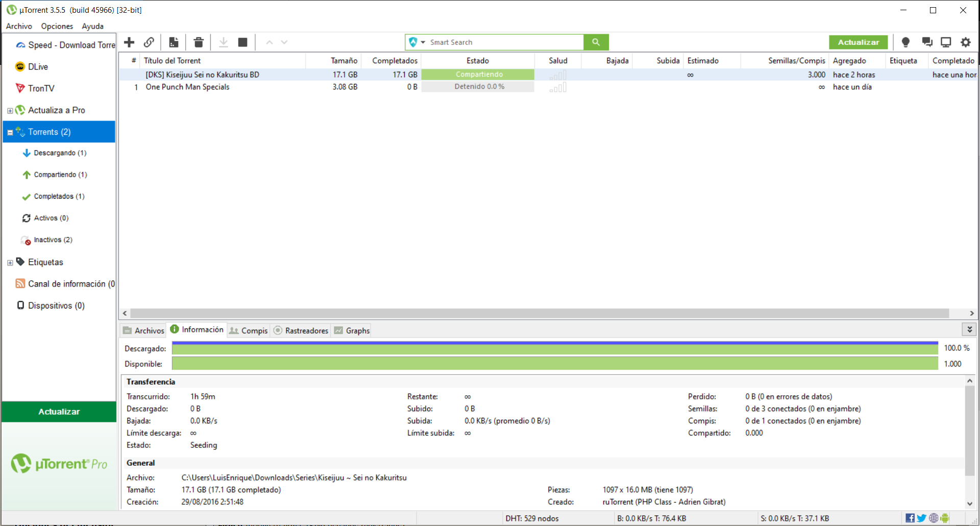Click the Facebook icon in status bar
This screenshot has height=526, width=980.
coord(910,518)
